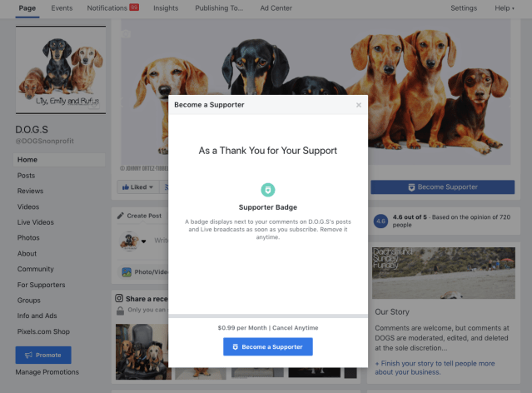Open the Ad Center tab
This screenshot has height=393, width=532.
(x=276, y=8)
